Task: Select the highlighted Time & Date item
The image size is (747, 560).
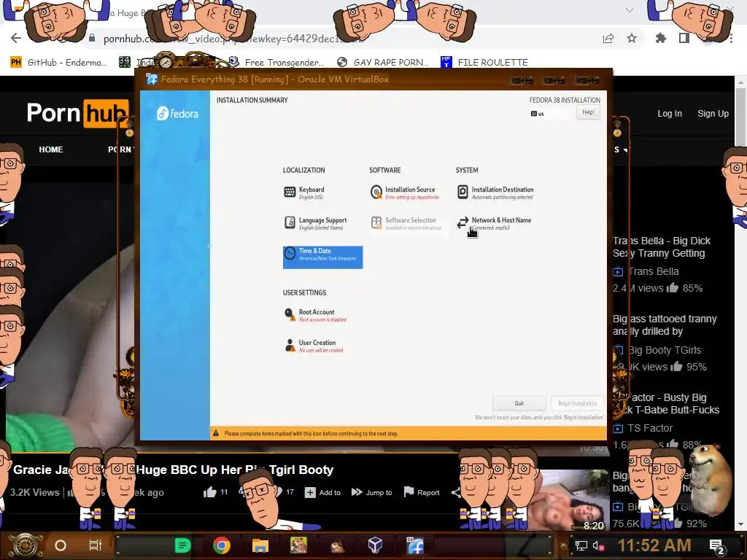Action: (x=322, y=257)
